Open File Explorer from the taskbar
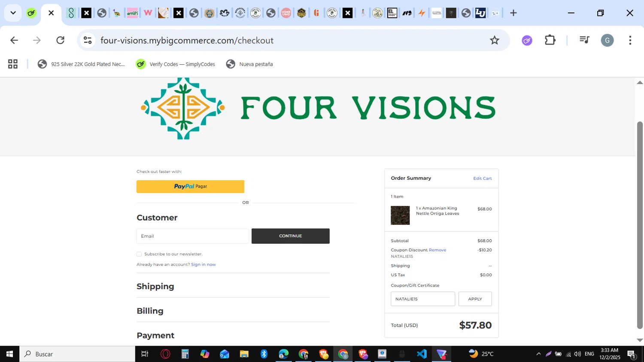The width and height of the screenshot is (644, 362). coord(244,354)
